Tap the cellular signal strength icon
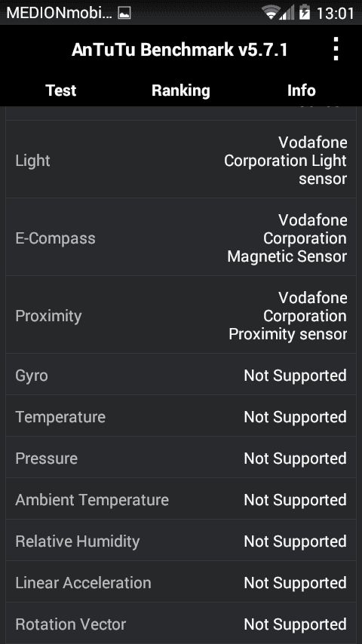 point(287,12)
